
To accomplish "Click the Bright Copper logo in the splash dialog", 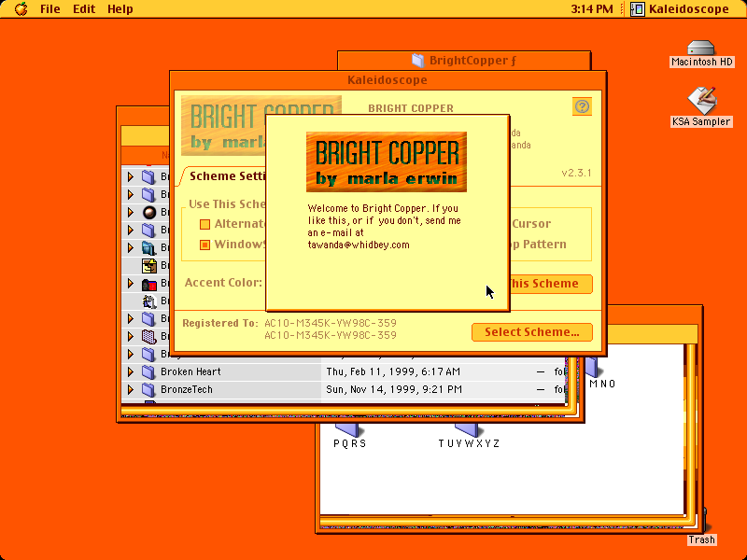I will (x=387, y=161).
